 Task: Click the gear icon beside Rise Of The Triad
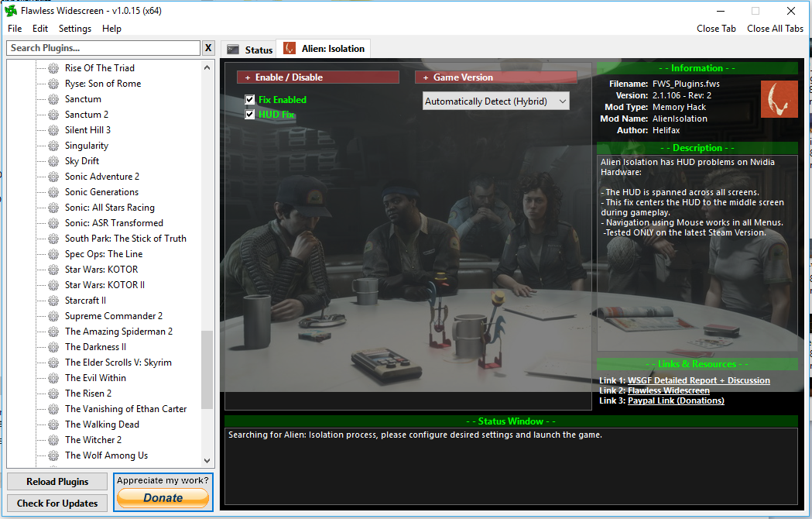click(53, 68)
